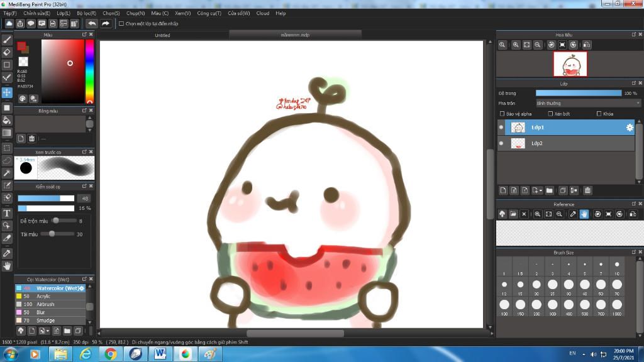Open Microsoft Word from the taskbar

click(x=160, y=354)
